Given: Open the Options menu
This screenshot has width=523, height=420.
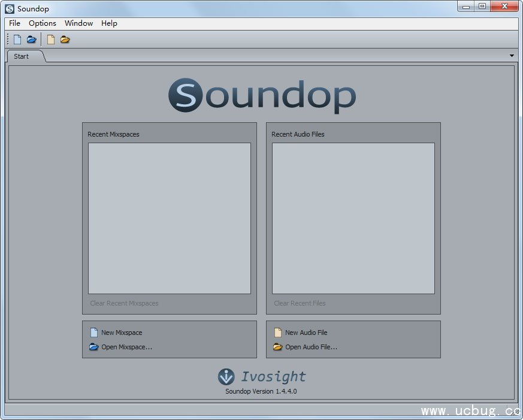Looking at the screenshot, I should pos(43,23).
